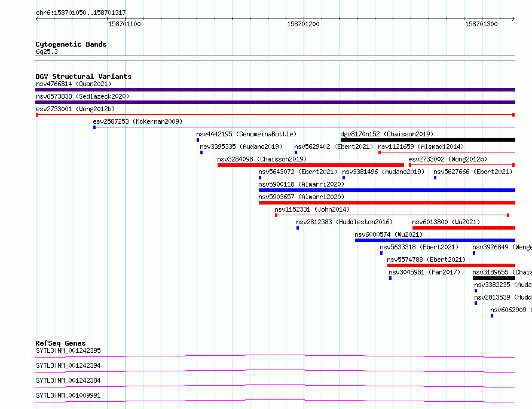This screenshot has height=409, width=532.
Task: Select the 6q25.3 band label
Action: pos(47,51)
